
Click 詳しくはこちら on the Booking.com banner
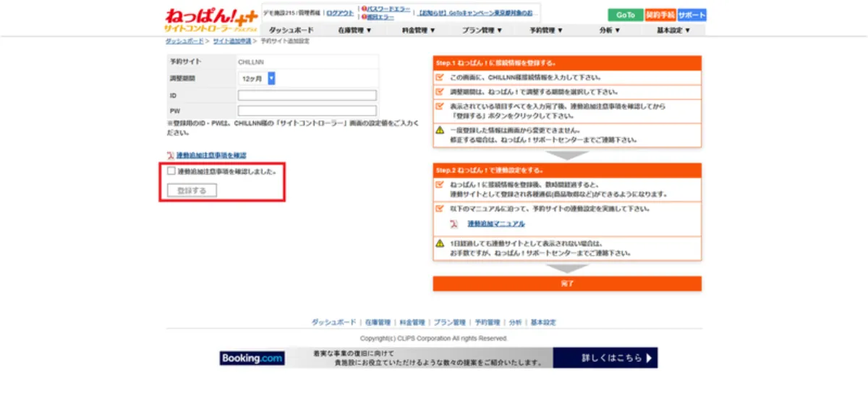[x=617, y=358]
